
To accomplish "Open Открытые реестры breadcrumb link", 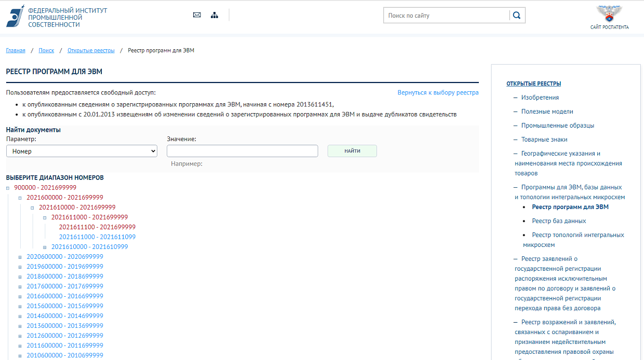I will (91, 50).
